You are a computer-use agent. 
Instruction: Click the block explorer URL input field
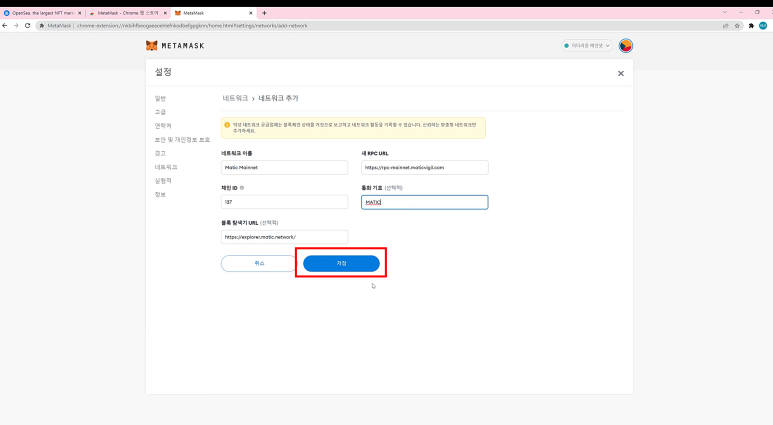pos(284,237)
